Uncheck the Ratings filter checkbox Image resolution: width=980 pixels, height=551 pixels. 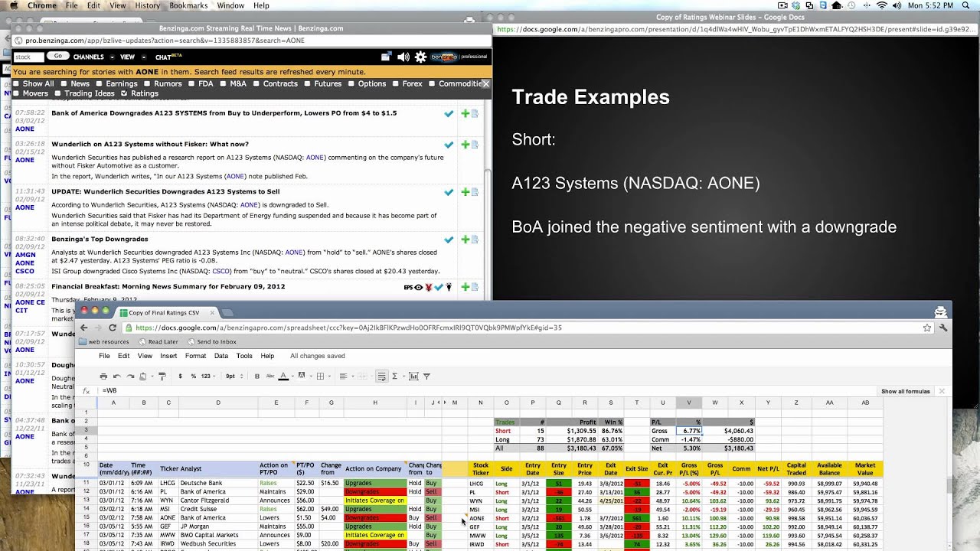tap(124, 93)
